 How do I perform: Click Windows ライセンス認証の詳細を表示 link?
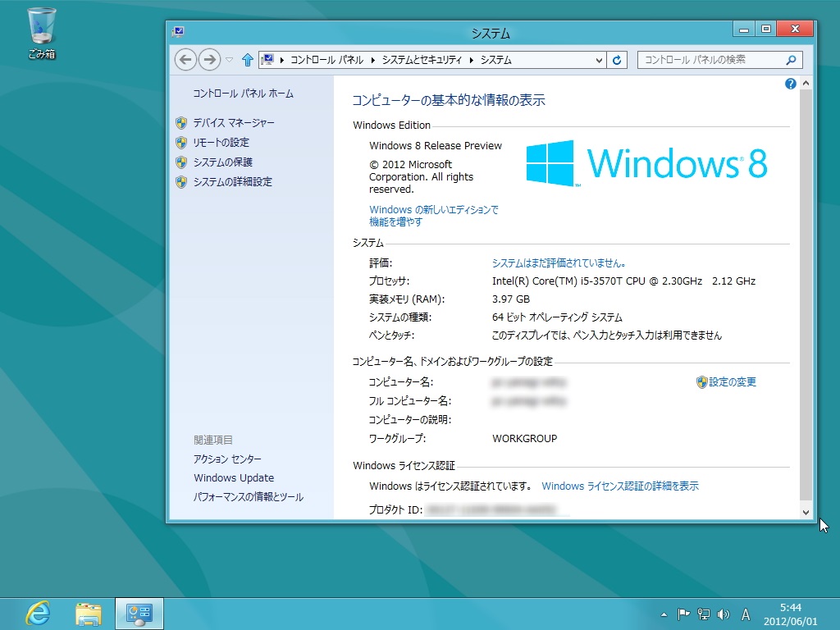coord(620,486)
